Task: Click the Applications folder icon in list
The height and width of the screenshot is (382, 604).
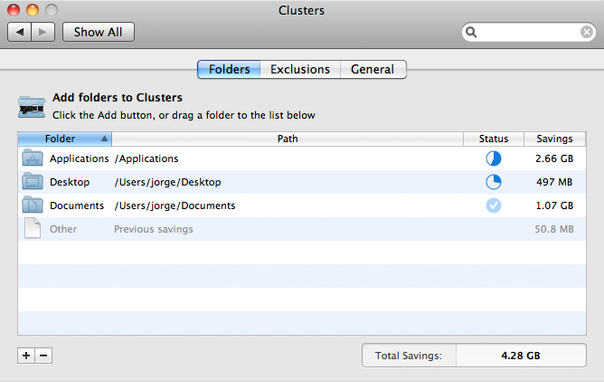Action: (x=32, y=158)
